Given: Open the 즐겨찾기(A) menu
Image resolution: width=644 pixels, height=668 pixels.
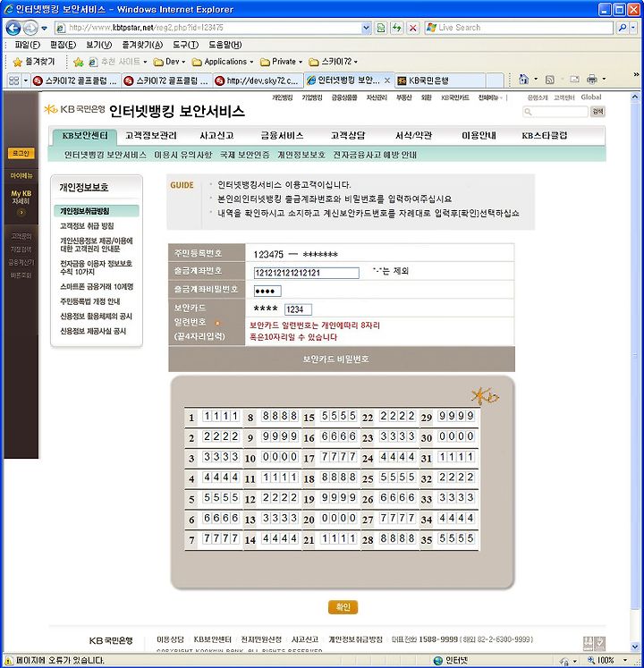Looking at the screenshot, I should (x=142, y=45).
